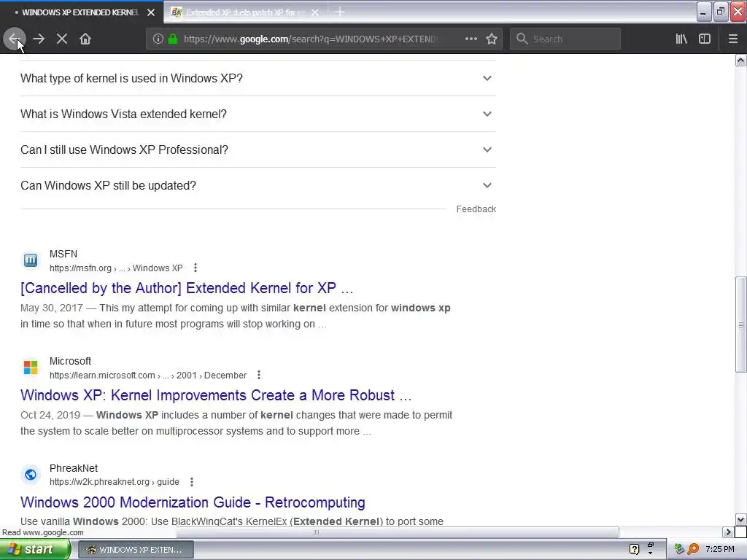The image size is (747, 560).
Task: Click the 'May 30, 2017' snippet date
Action: 52,308
